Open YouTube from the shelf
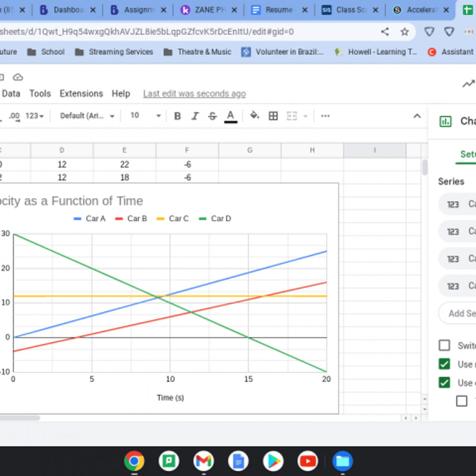Screen dimensions: 476x476 tap(307, 461)
